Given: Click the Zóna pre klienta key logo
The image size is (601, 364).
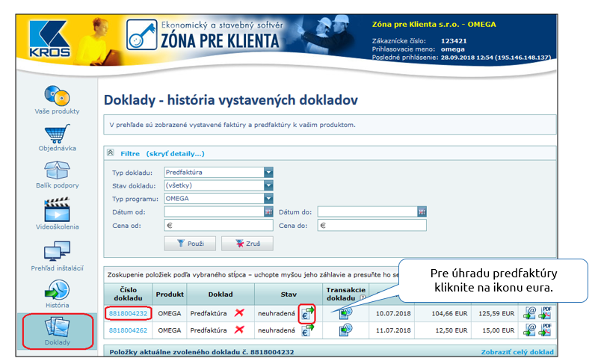Looking at the screenshot, I should (x=142, y=35).
